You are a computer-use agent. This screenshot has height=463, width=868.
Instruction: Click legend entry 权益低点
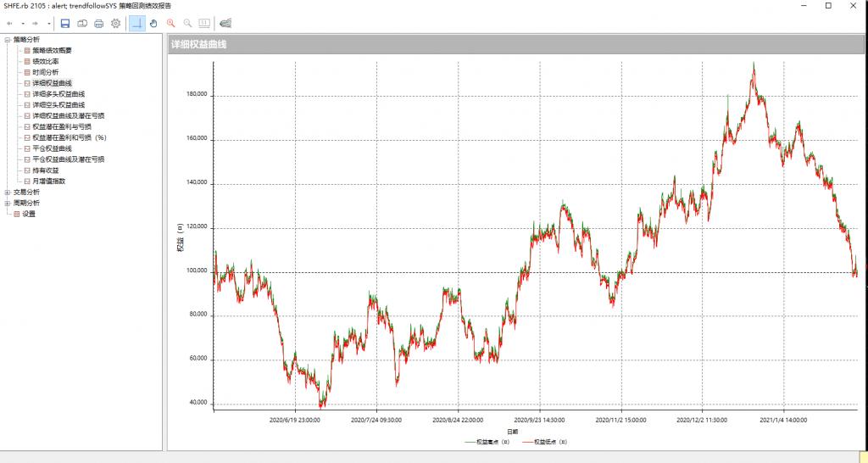[545, 442]
